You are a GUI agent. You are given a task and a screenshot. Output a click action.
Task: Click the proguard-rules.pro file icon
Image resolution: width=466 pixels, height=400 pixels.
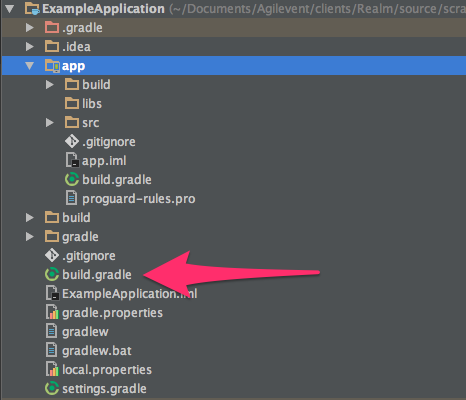click(x=71, y=198)
